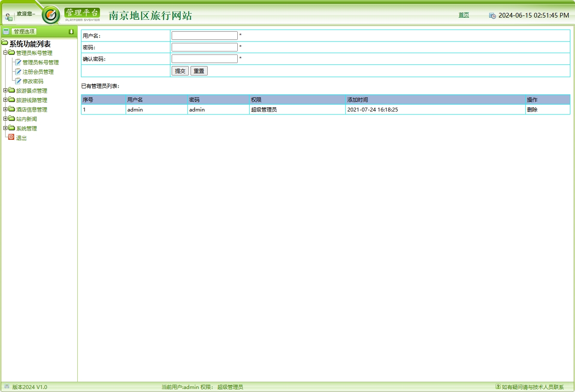Viewport: 575px width, 392px height.
Task: Expand the 旅游线路管理 tree node
Action: [5, 100]
